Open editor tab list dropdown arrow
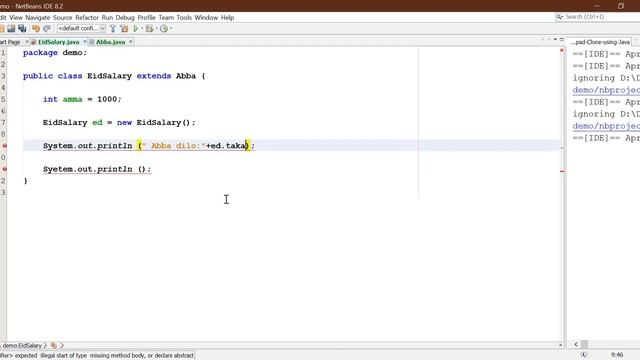The height and width of the screenshot is (360, 640). coord(555,40)
